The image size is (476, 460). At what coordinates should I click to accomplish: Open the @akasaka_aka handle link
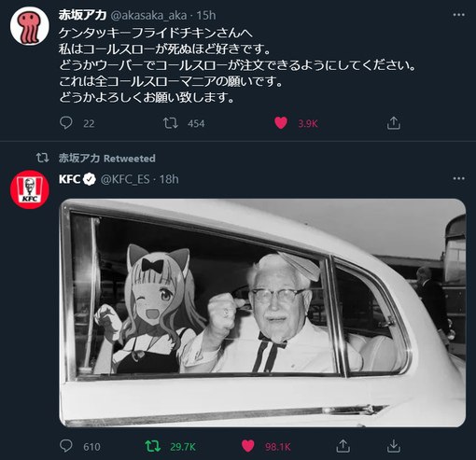(x=148, y=15)
